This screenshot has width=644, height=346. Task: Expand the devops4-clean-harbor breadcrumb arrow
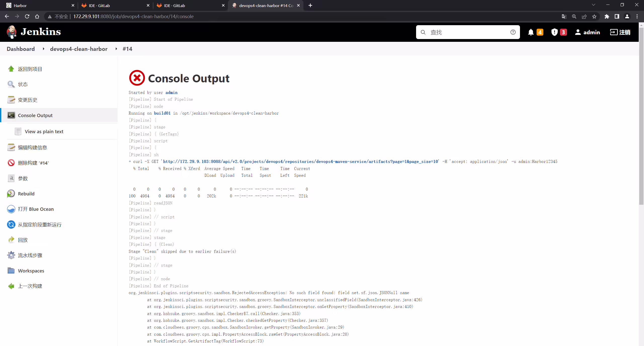tap(116, 49)
